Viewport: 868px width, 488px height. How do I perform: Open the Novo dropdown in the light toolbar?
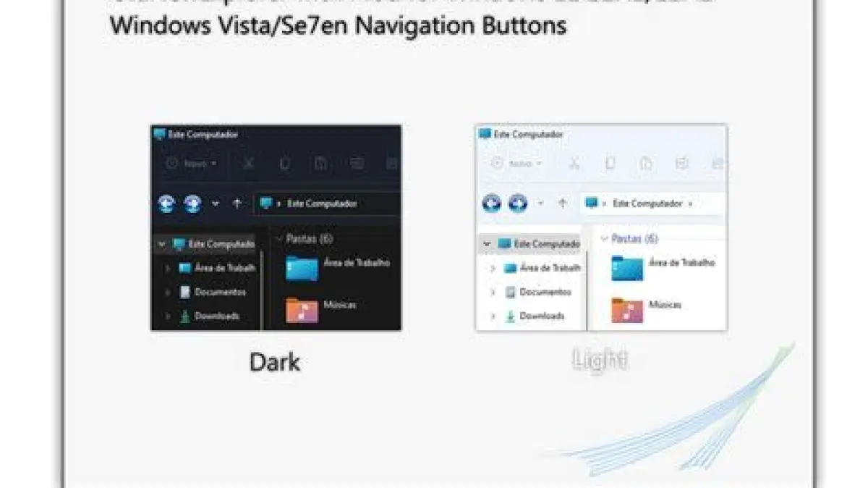(516, 164)
